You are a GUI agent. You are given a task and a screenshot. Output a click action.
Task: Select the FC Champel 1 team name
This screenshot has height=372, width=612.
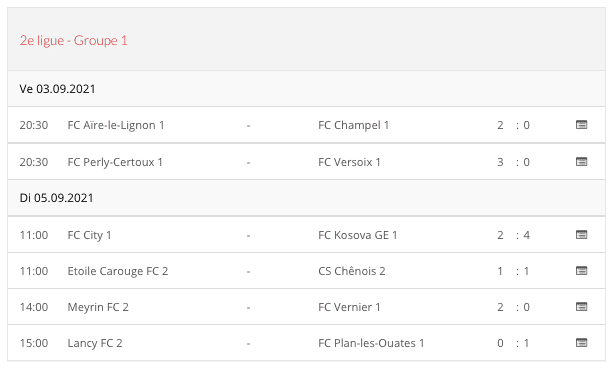click(x=354, y=125)
